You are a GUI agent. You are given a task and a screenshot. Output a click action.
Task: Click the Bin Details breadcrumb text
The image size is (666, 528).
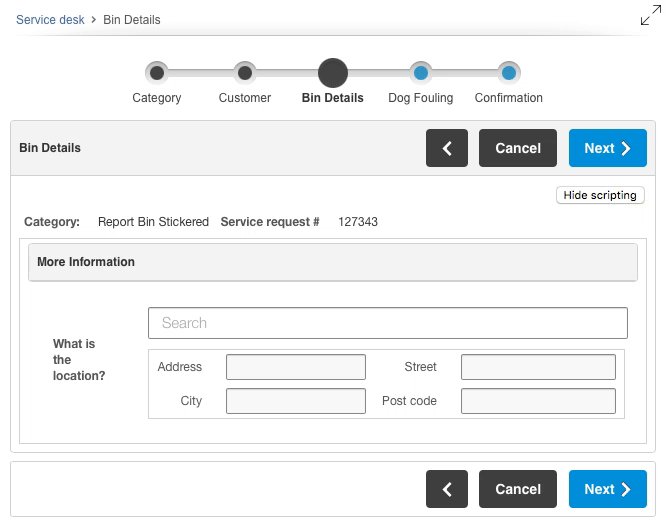click(132, 20)
